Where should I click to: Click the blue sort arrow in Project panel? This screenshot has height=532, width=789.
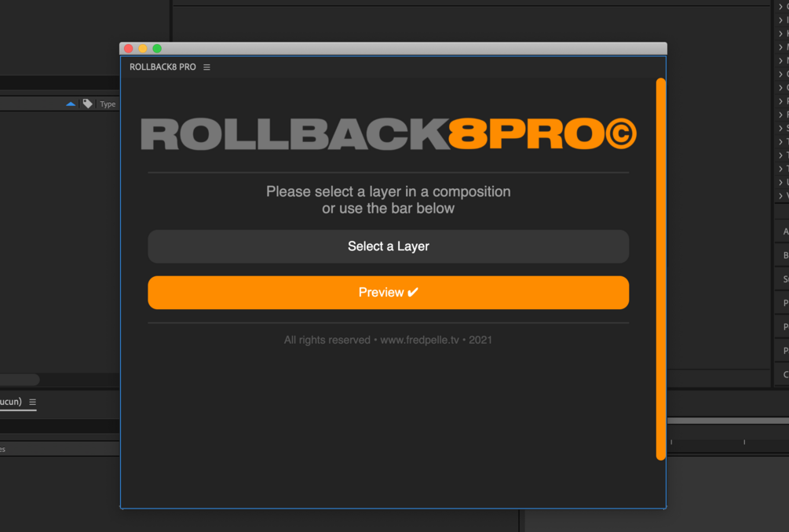coord(71,104)
